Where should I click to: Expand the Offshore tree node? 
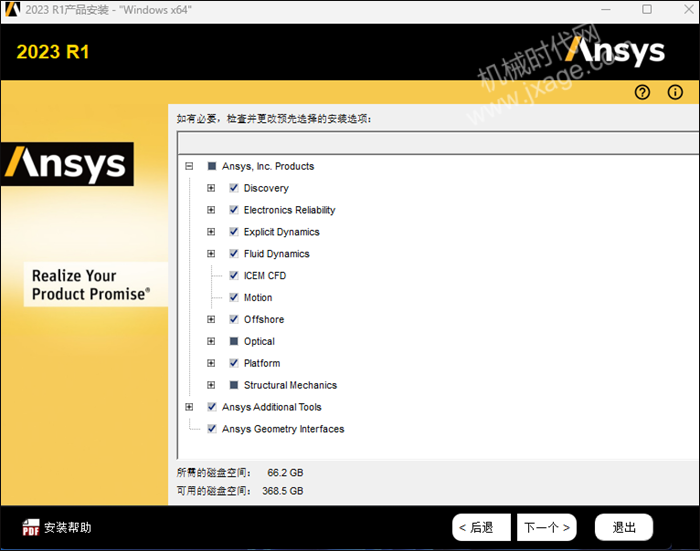(x=211, y=319)
